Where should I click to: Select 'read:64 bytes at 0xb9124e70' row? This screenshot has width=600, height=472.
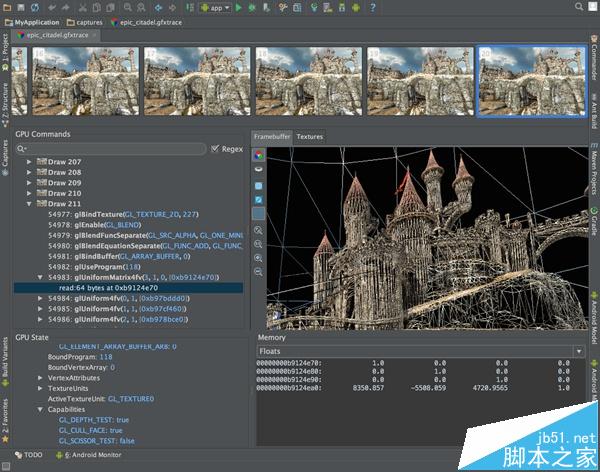(x=128, y=288)
